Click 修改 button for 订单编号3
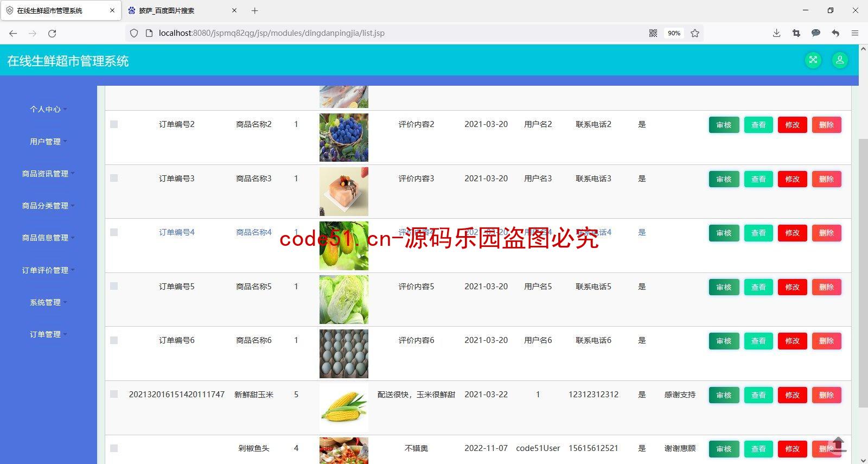 (x=793, y=179)
